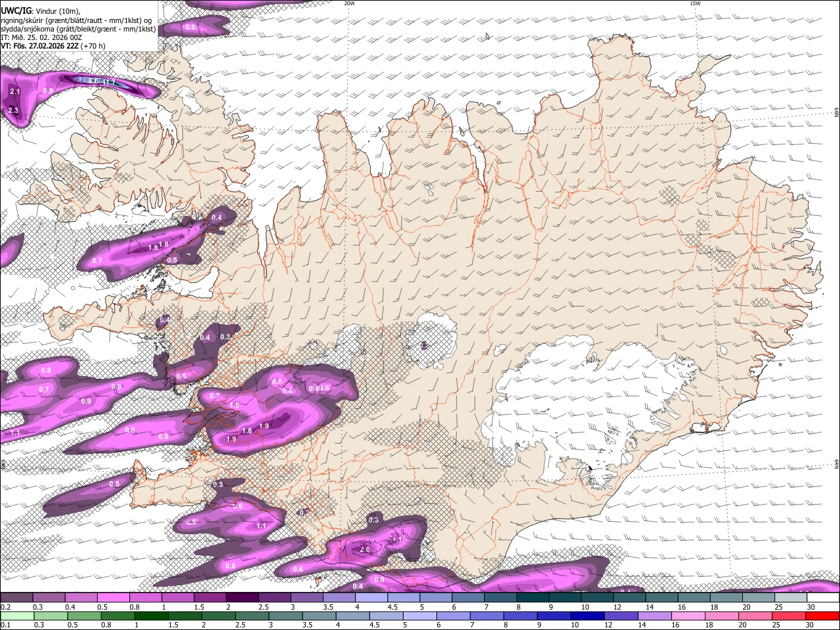840x630 pixels.
Task: Pick lower legend swatch between 0.3 and 0.5
Action: (51, 616)
